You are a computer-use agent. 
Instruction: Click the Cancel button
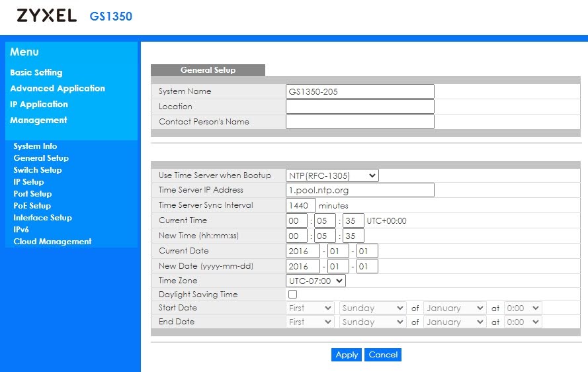(383, 355)
